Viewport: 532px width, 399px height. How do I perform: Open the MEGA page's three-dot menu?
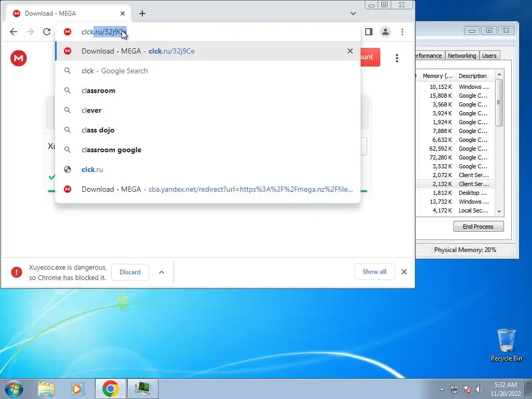tap(396, 58)
